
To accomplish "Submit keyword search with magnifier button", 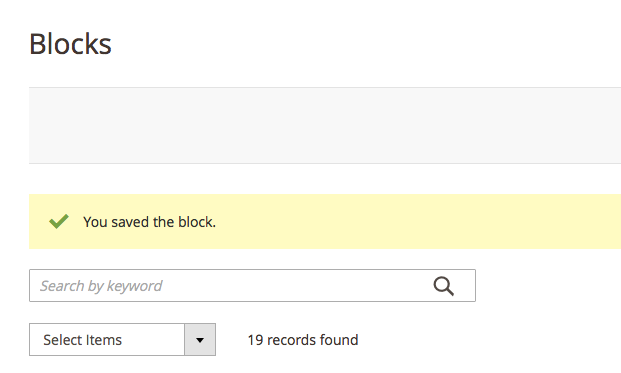I will [443, 286].
